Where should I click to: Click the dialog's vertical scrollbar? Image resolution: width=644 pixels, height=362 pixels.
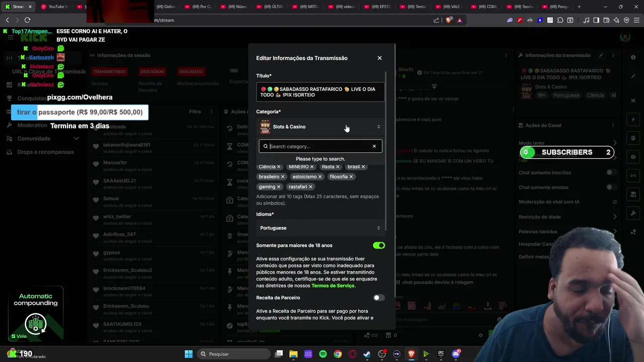click(x=386, y=151)
